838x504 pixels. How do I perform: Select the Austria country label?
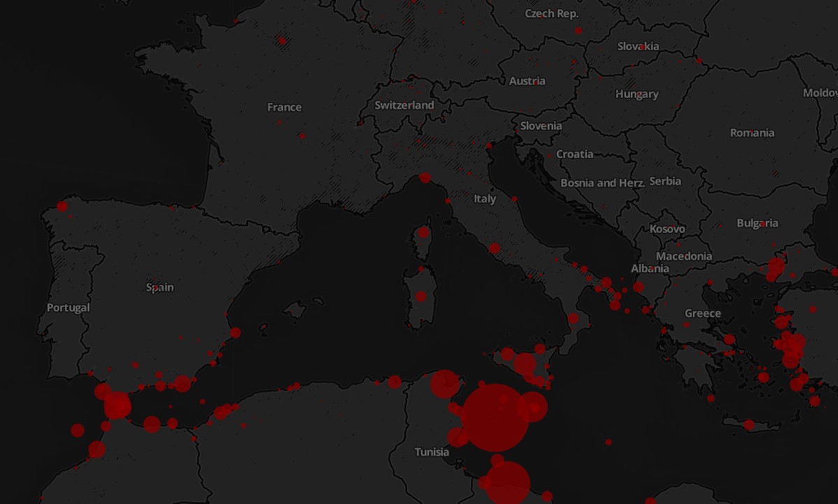(x=527, y=81)
